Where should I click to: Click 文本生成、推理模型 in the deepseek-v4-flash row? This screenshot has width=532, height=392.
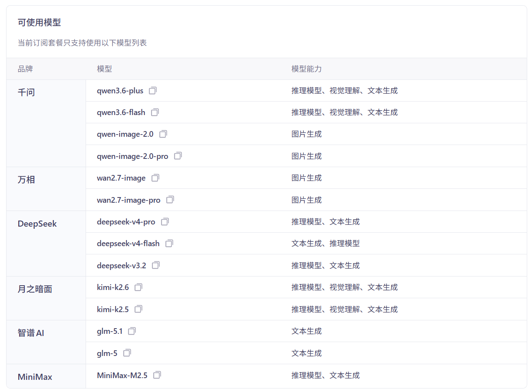tap(326, 244)
